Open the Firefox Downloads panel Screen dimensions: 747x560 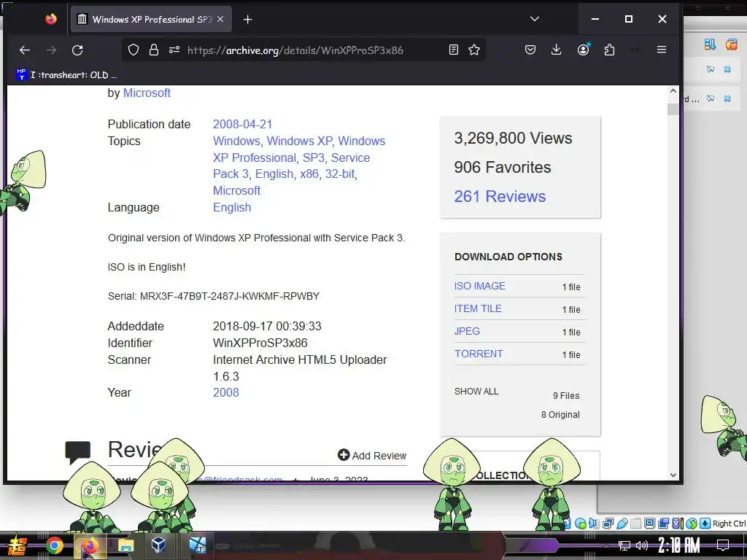click(556, 50)
